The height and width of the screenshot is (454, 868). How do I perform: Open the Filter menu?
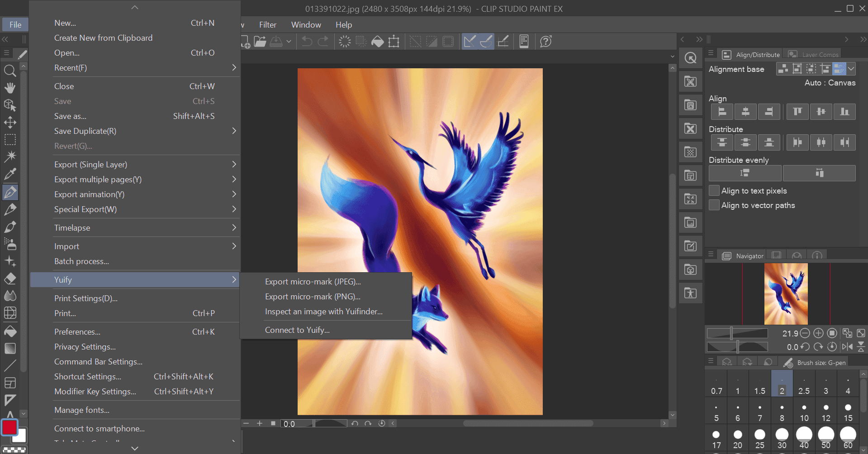point(268,25)
